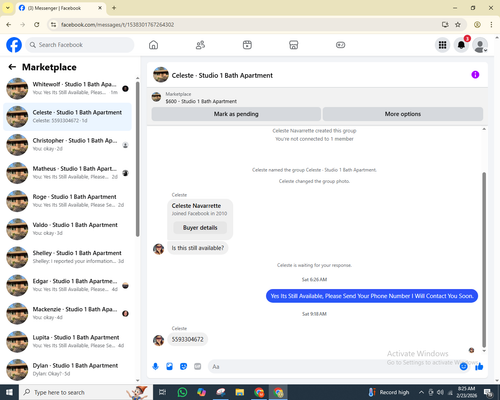The height and width of the screenshot is (400, 500).
Task: Click the conversation list scrollbar
Action: tap(137, 160)
